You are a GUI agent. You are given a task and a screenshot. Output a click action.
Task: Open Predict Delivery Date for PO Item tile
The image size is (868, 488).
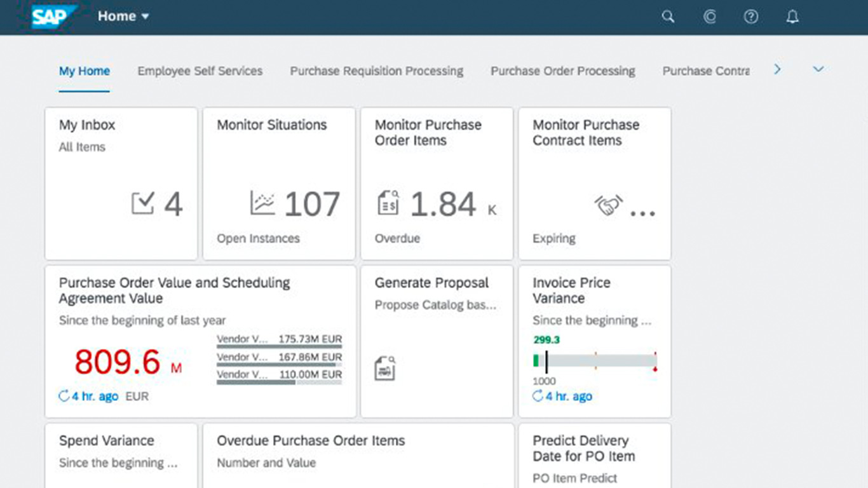pyautogui.click(x=595, y=456)
